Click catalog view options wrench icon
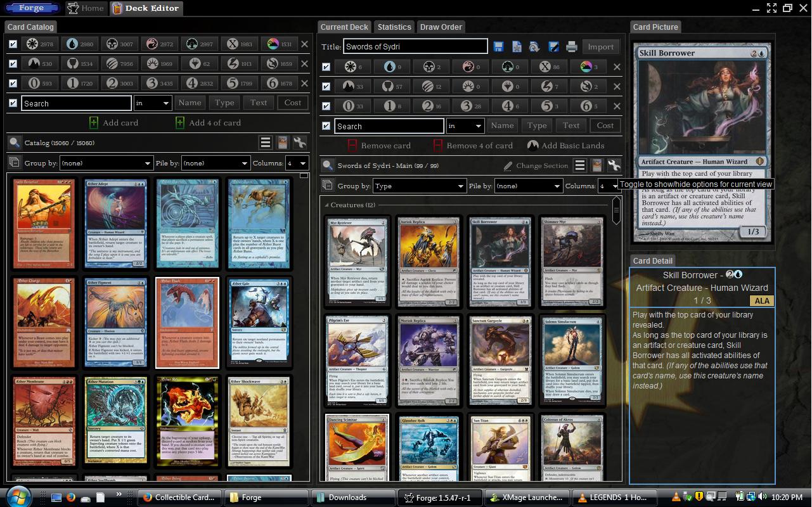The height and width of the screenshot is (507, 812). 300,143
